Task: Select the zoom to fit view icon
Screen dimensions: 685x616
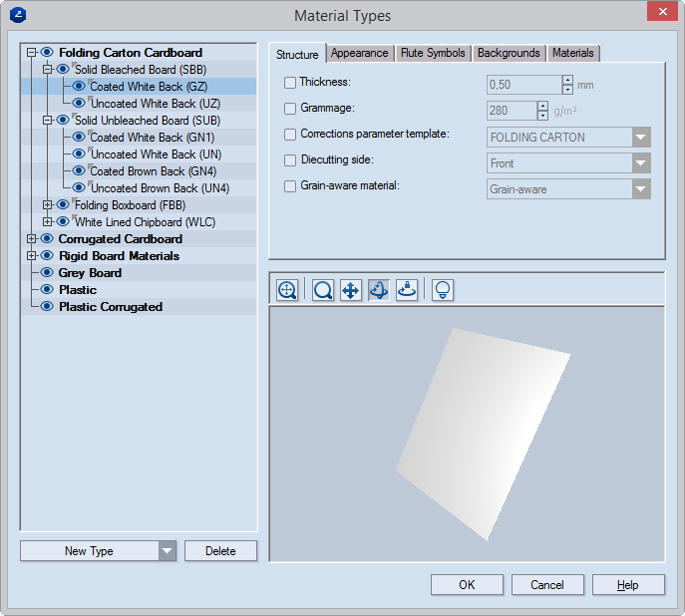Action: click(x=287, y=290)
